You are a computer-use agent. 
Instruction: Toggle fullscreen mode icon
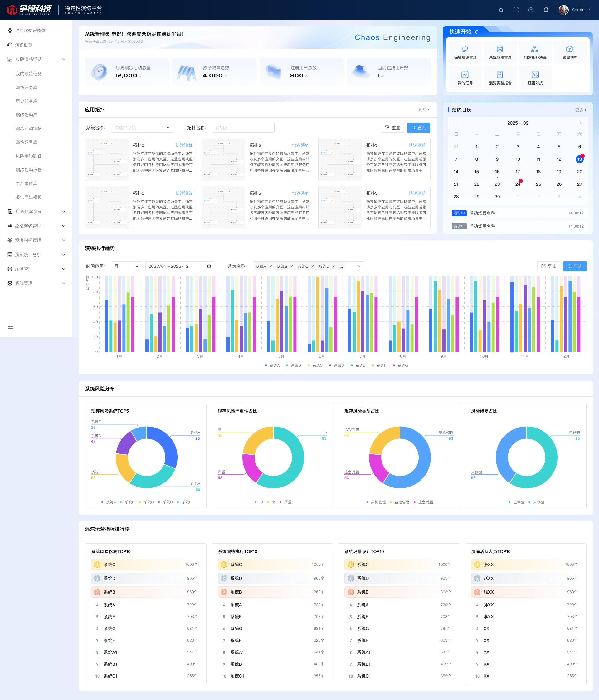click(516, 10)
